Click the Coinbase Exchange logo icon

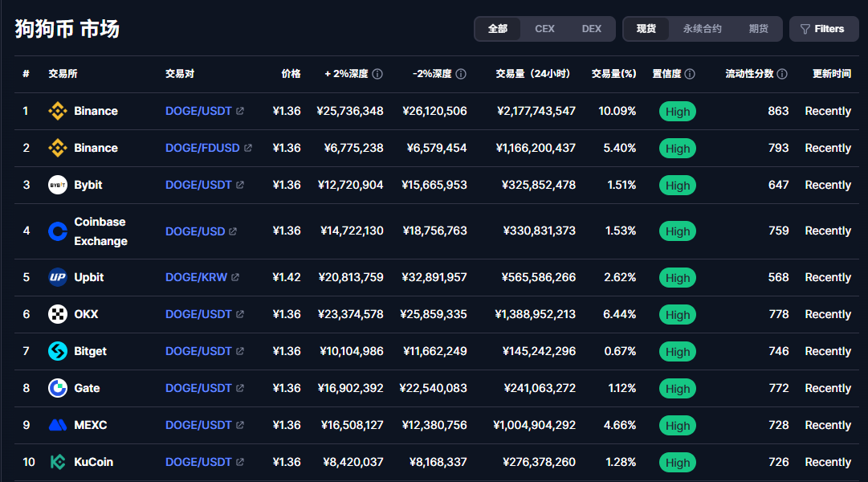point(58,231)
